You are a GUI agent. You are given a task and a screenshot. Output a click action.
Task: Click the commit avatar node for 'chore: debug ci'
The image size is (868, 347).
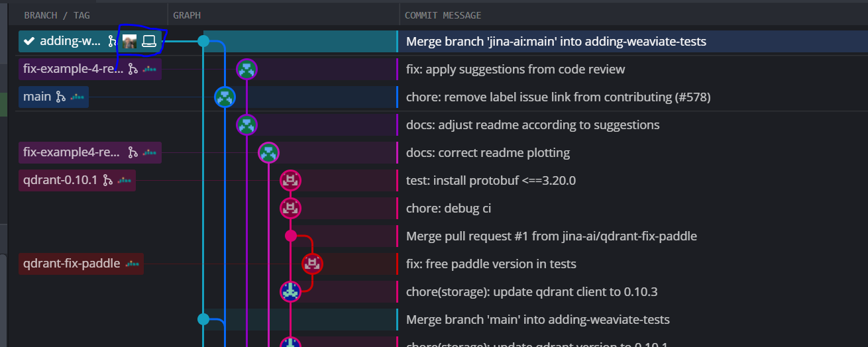pos(290,208)
